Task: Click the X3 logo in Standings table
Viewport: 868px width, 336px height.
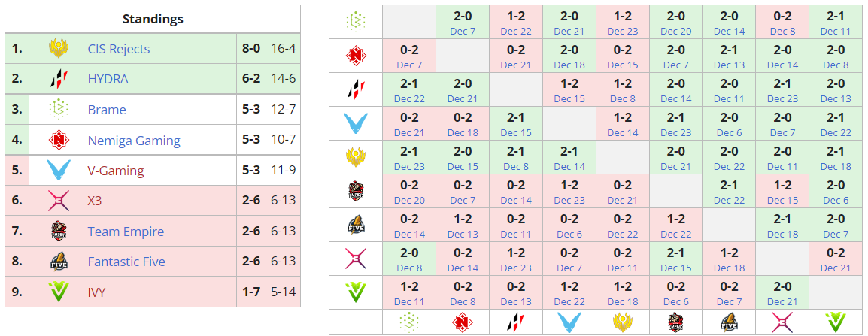Action: click(59, 201)
